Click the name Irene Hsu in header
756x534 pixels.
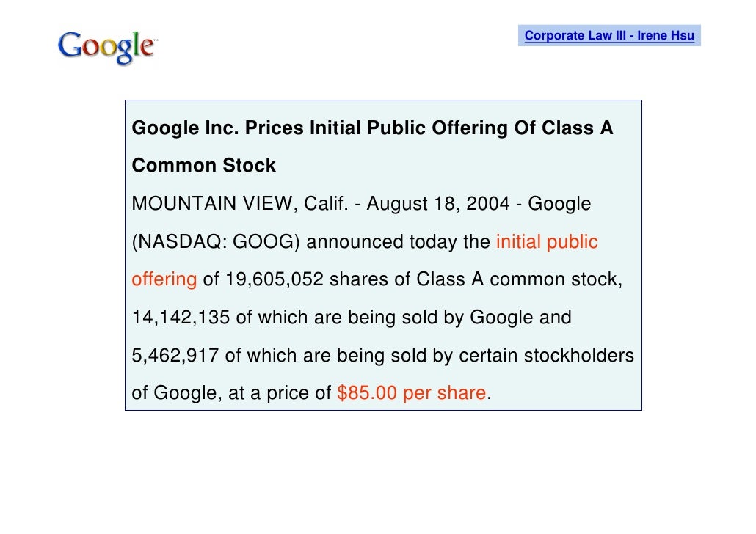[666, 35]
